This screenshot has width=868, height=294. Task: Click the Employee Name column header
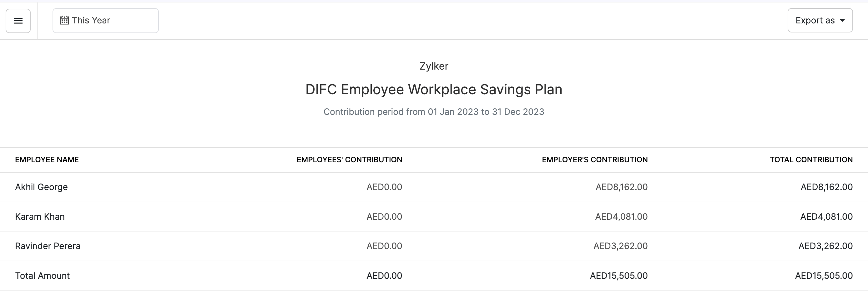coord(47,160)
